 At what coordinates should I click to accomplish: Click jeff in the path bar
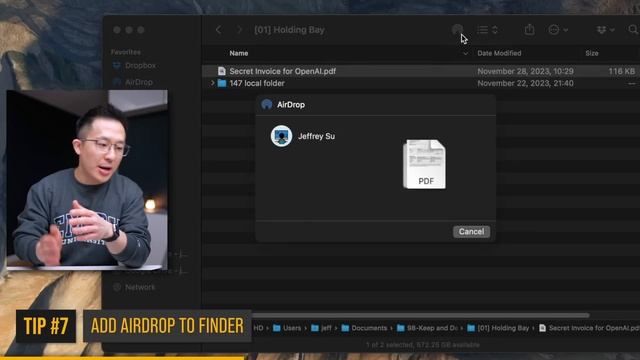[322, 328]
